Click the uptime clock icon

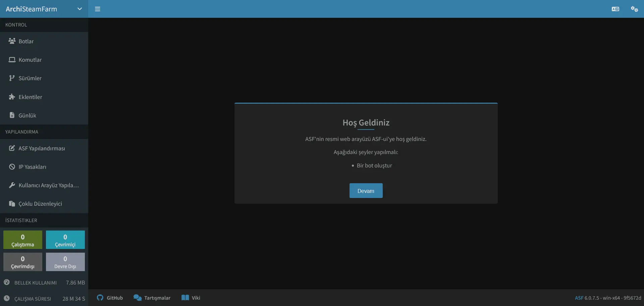coord(7,298)
